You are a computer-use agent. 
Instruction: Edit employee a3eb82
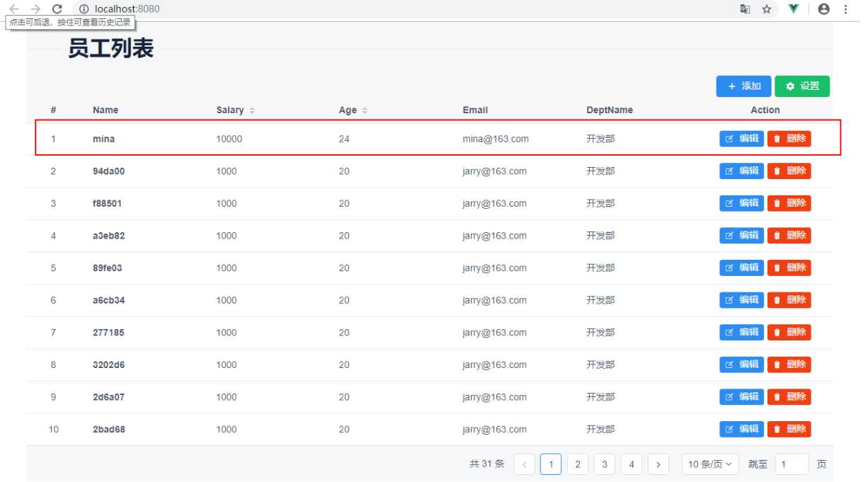coord(742,236)
